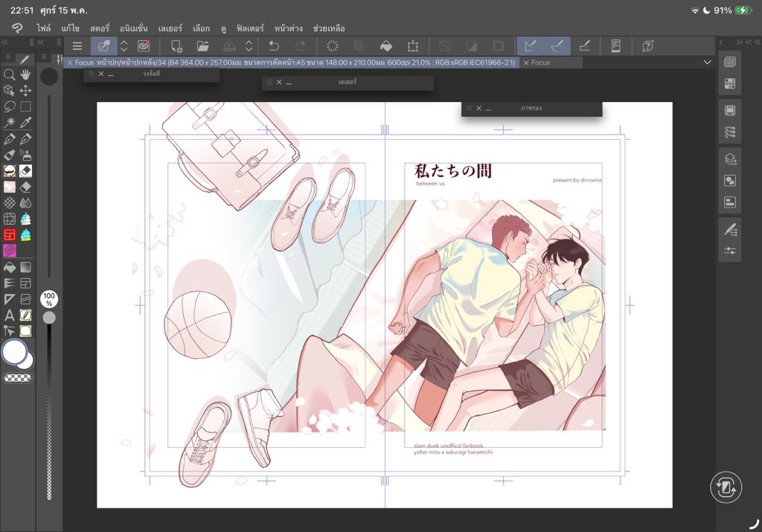Toggle transparent color checkered swatch

click(x=18, y=377)
